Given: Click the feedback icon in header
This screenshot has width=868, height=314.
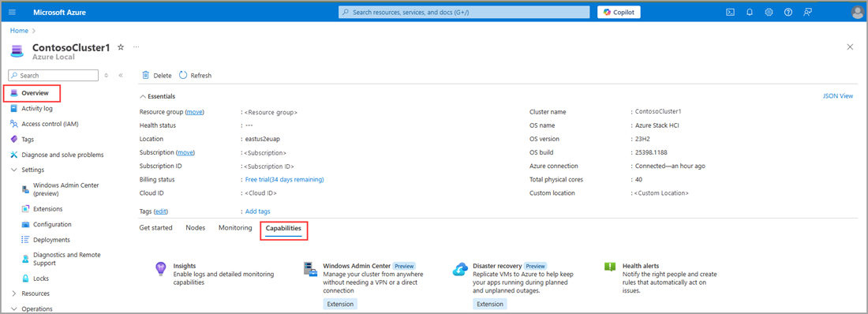Looking at the screenshot, I should 808,12.
